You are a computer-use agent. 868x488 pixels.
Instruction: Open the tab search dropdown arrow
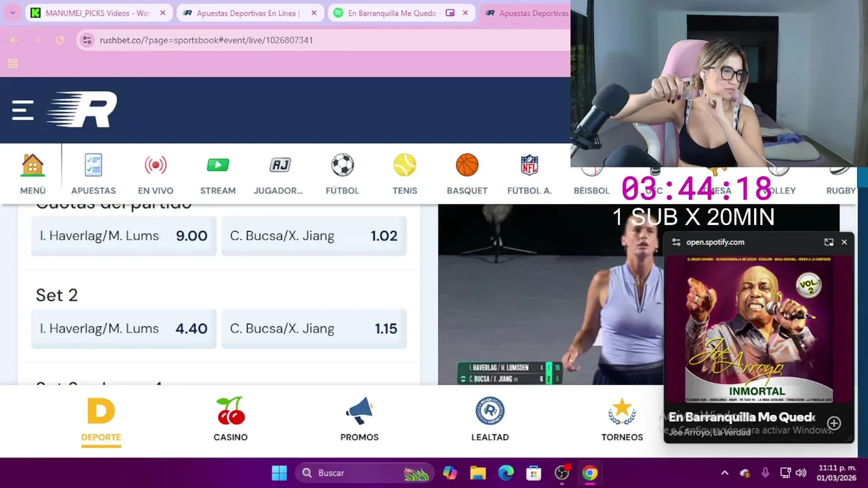click(12, 13)
